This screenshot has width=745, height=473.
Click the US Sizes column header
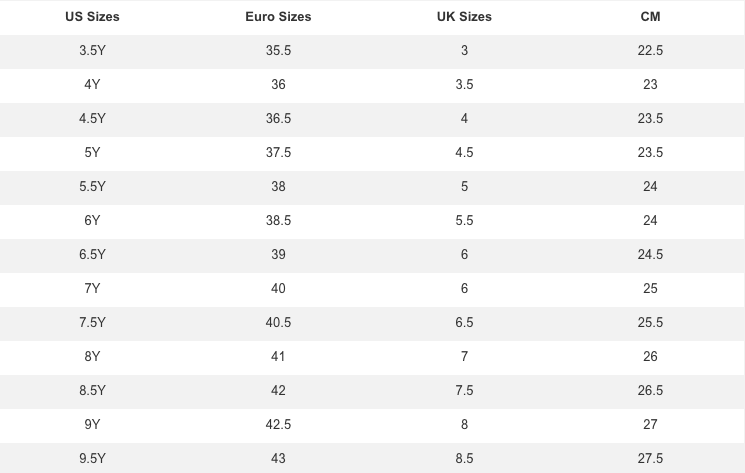(x=92, y=17)
